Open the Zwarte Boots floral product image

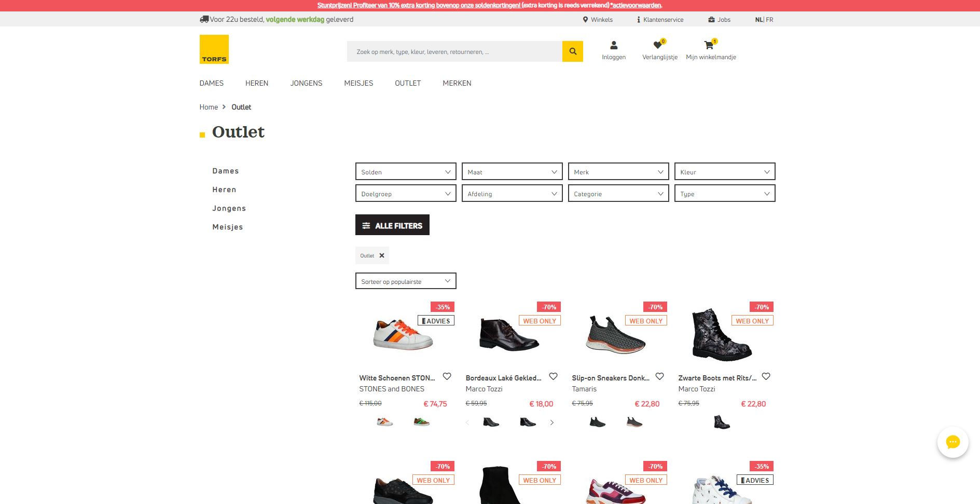[722, 335]
